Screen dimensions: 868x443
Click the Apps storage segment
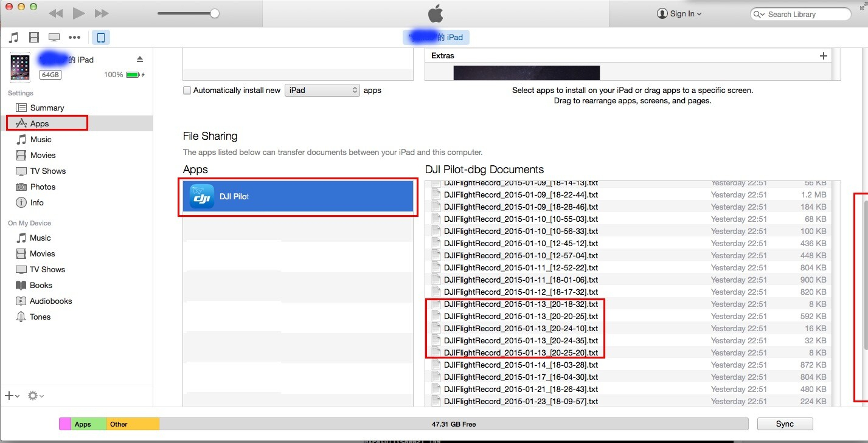[x=89, y=424]
